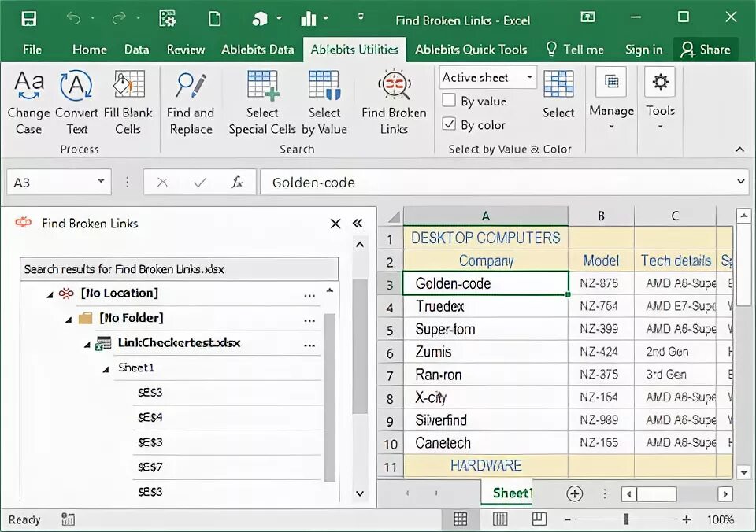Click the macro record icon in status bar
This screenshot has height=532, width=756.
click(x=68, y=519)
